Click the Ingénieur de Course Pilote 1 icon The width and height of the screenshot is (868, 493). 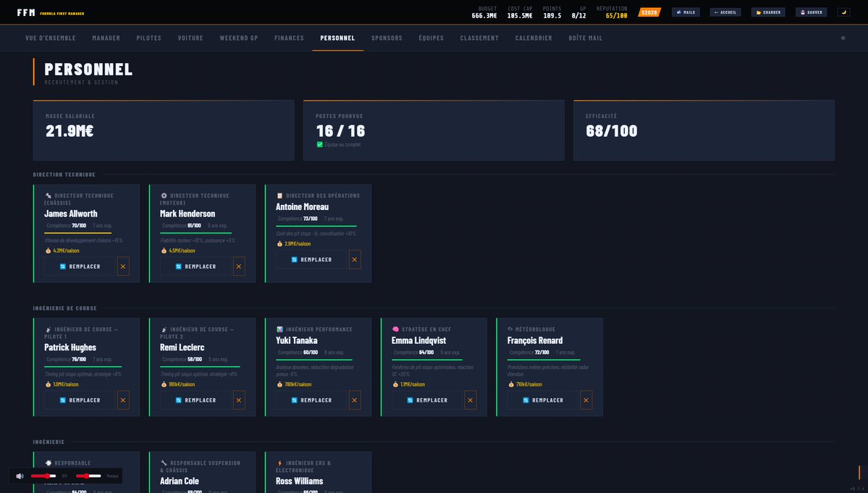point(49,330)
